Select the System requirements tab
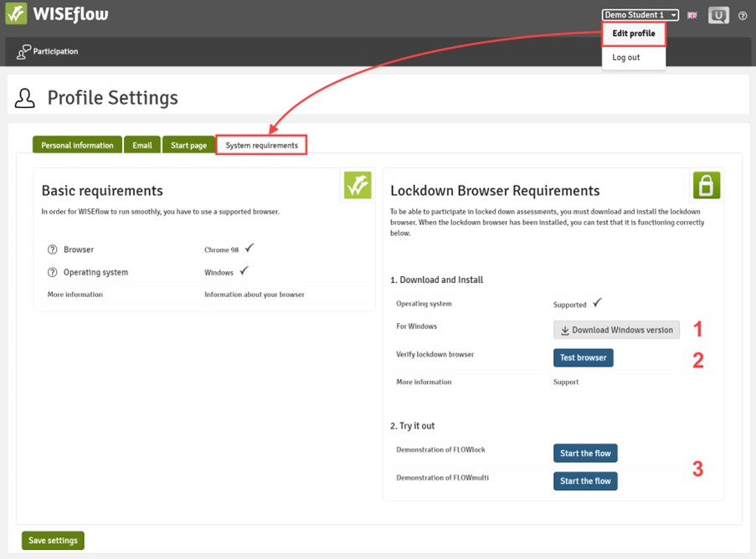 pos(261,145)
